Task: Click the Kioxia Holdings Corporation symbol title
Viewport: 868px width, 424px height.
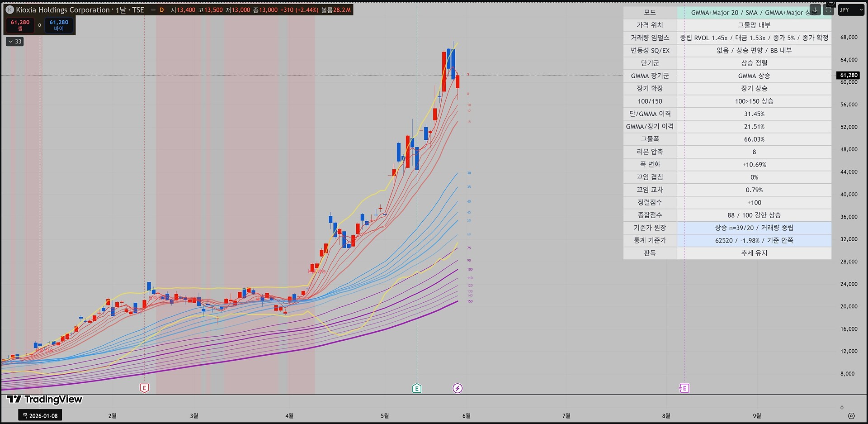Action: coord(63,10)
